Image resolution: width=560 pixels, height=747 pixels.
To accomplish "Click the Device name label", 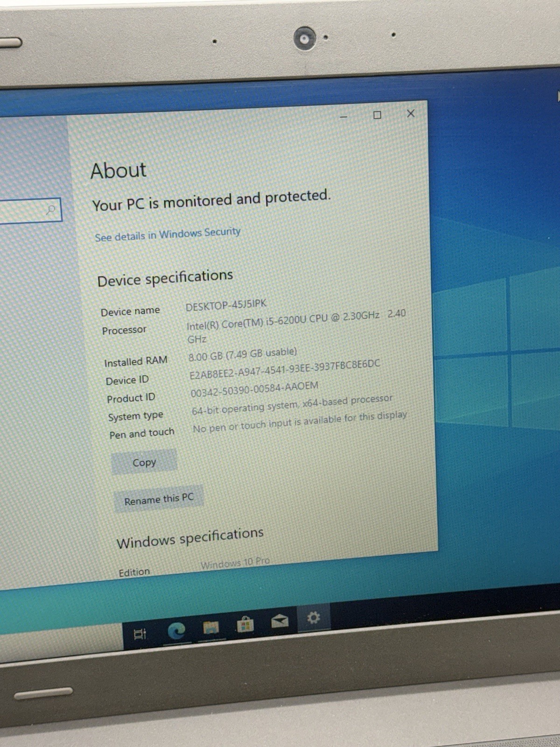I will pyautogui.click(x=130, y=311).
